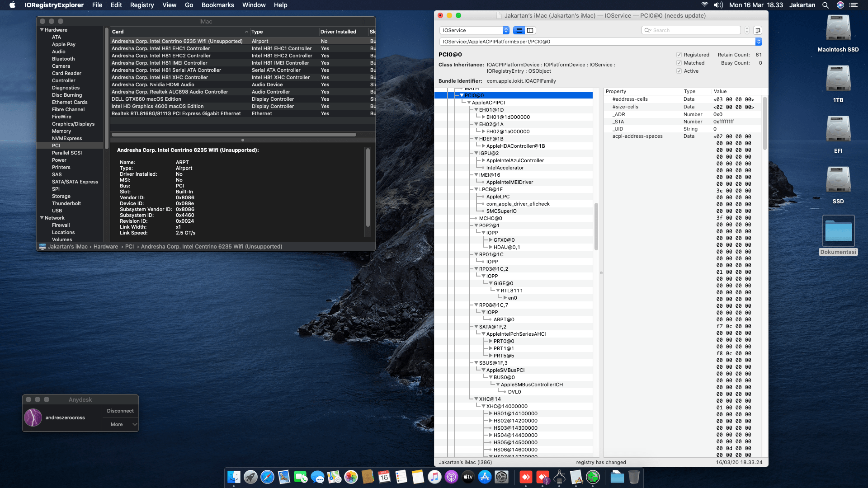This screenshot has height=488, width=868.
Task: Open the Siri icon in the menu bar
Action: pos(840,5)
